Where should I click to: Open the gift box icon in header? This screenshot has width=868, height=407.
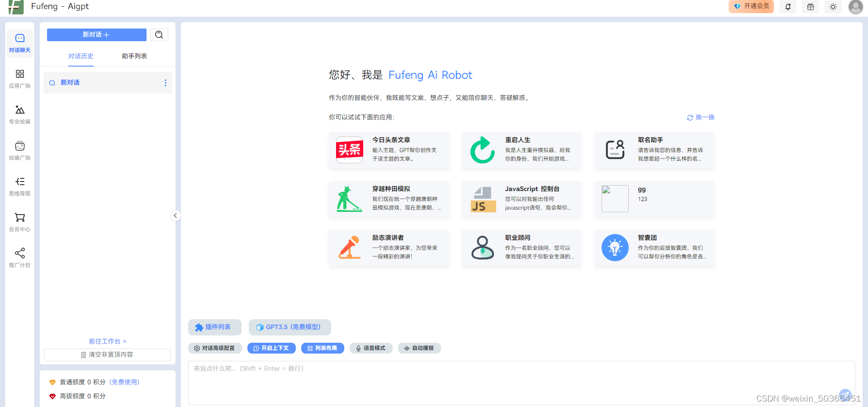(x=811, y=7)
